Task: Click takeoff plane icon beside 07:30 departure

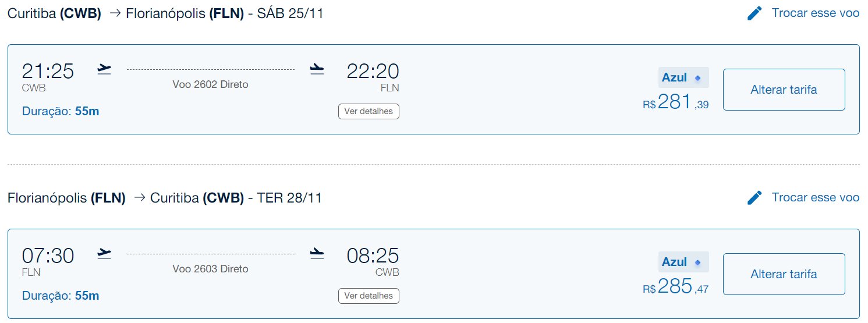Action: coord(104,253)
